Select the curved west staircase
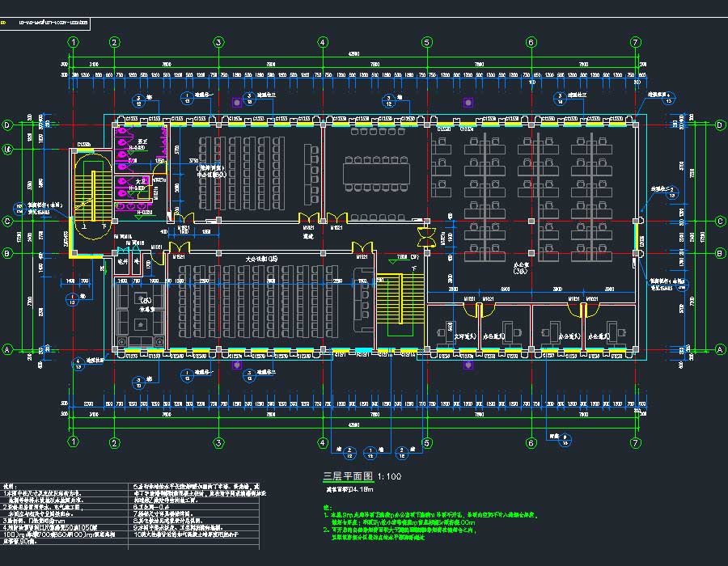The width and height of the screenshot is (728, 566). tap(93, 197)
